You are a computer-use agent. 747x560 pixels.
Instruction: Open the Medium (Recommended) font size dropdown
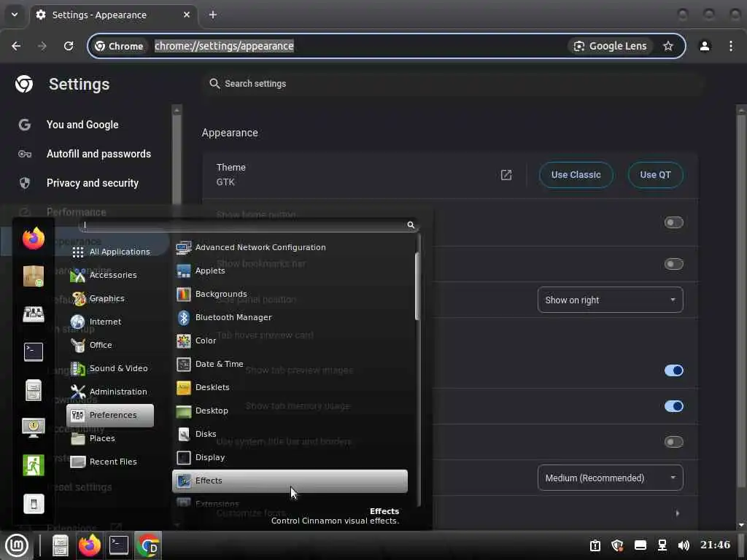click(x=611, y=478)
